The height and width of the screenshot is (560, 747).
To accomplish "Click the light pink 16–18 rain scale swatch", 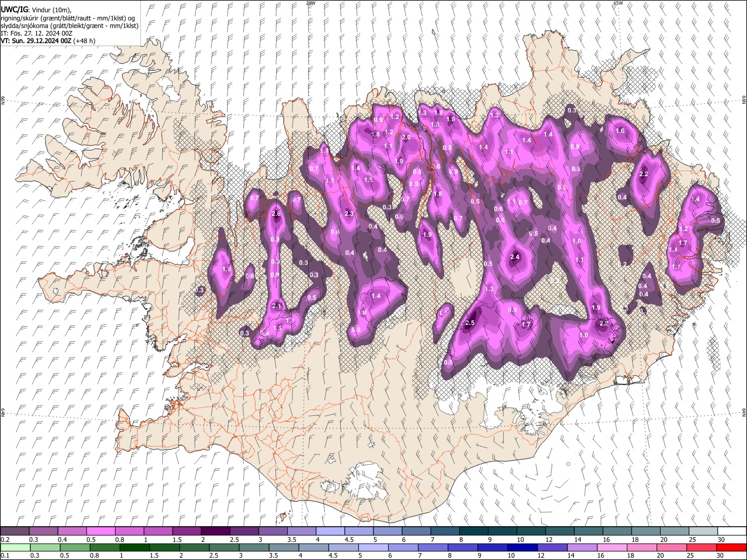I will coord(612,547).
